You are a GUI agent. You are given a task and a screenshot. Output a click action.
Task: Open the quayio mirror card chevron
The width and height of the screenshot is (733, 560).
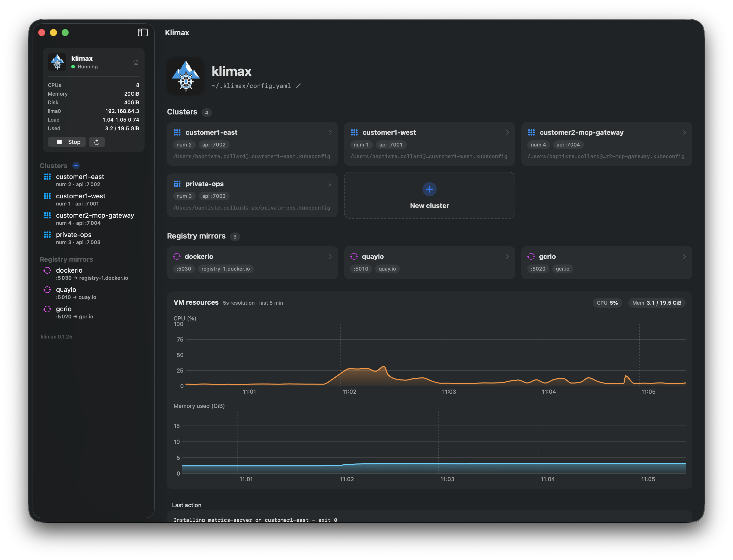(508, 256)
